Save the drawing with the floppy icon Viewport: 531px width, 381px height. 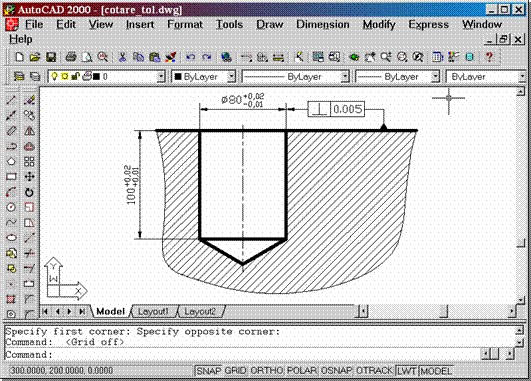click(51, 57)
